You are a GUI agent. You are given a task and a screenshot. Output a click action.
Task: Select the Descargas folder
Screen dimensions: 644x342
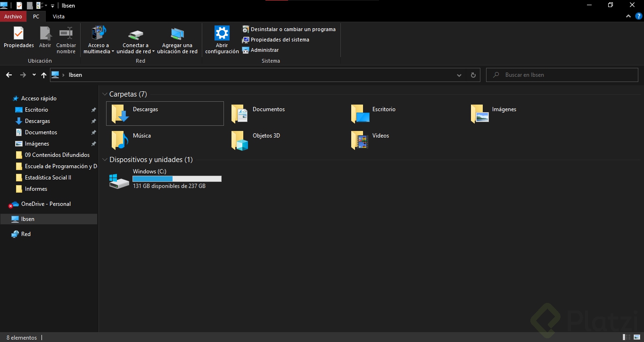(x=165, y=114)
